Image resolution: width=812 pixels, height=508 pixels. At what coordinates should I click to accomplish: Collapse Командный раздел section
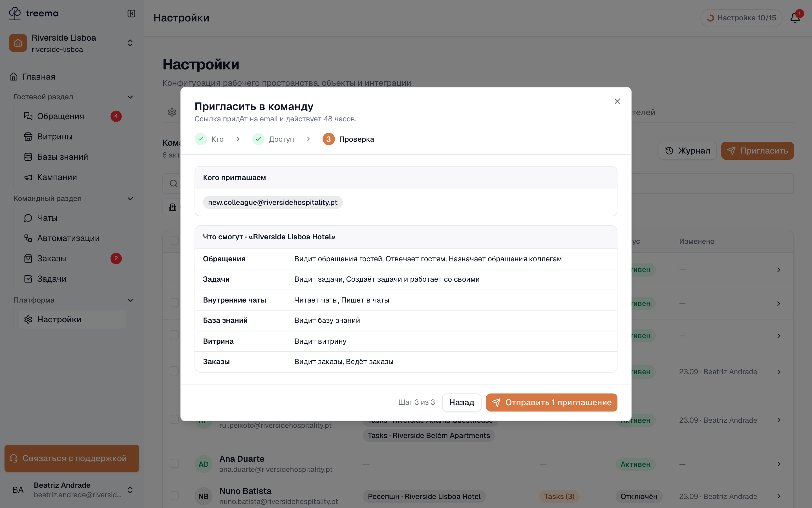click(130, 199)
